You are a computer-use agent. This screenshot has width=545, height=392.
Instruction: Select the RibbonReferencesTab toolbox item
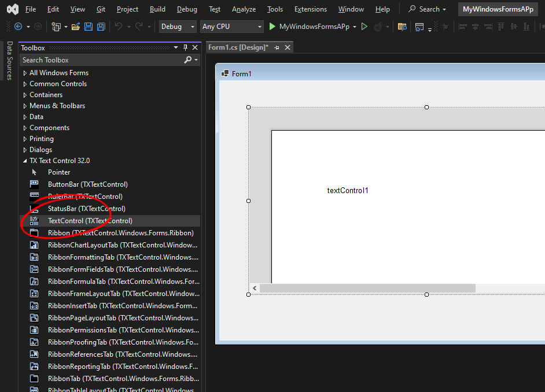click(x=110, y=354)
